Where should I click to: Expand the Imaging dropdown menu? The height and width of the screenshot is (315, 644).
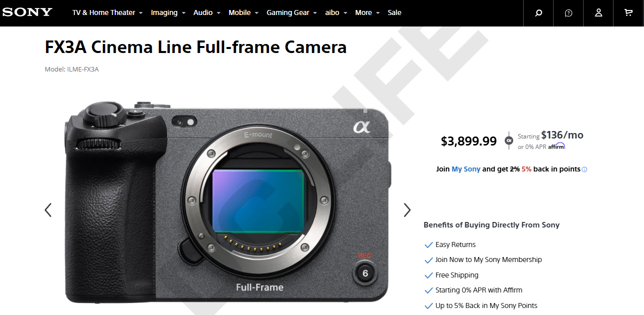pos(168,12)
